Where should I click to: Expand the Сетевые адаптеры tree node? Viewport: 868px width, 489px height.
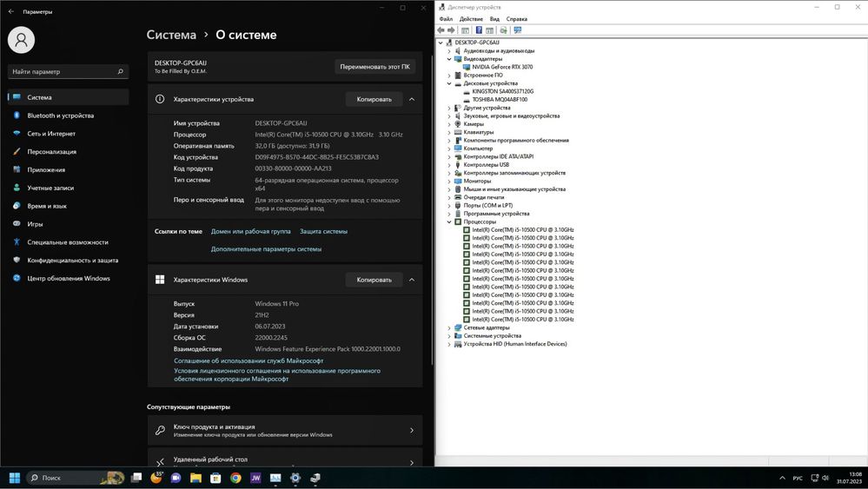[x=449, y=328]
